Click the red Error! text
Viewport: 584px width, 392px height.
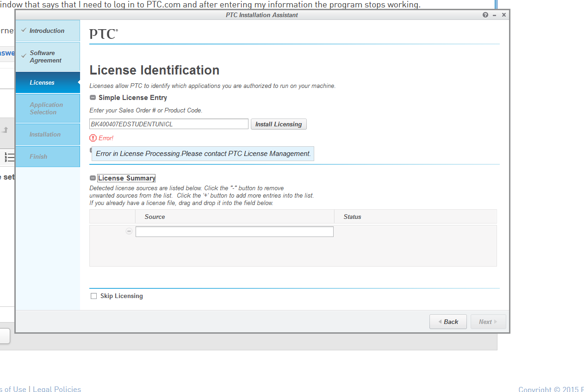coord(106,138)
